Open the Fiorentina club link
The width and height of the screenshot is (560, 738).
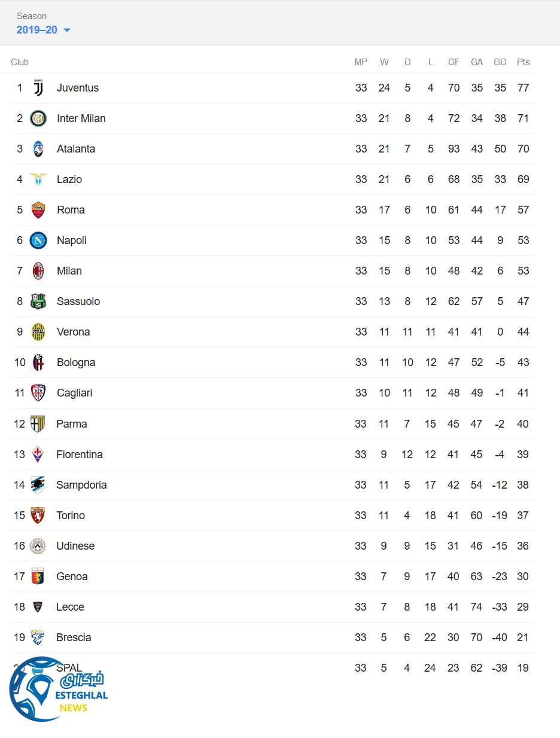80,455
